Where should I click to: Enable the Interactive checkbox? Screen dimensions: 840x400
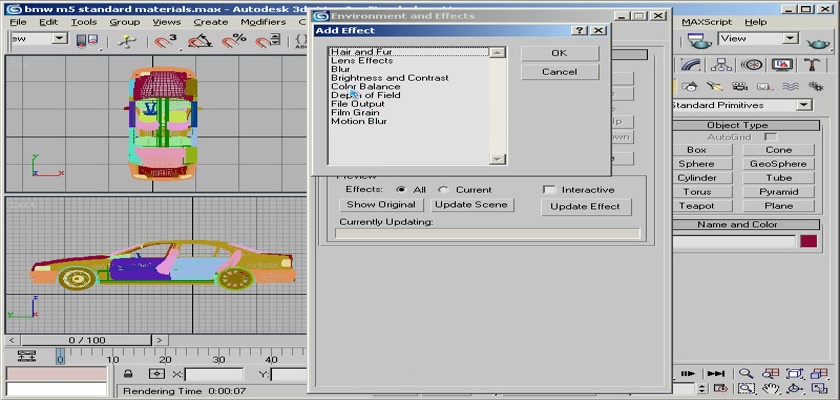(549, 190)
